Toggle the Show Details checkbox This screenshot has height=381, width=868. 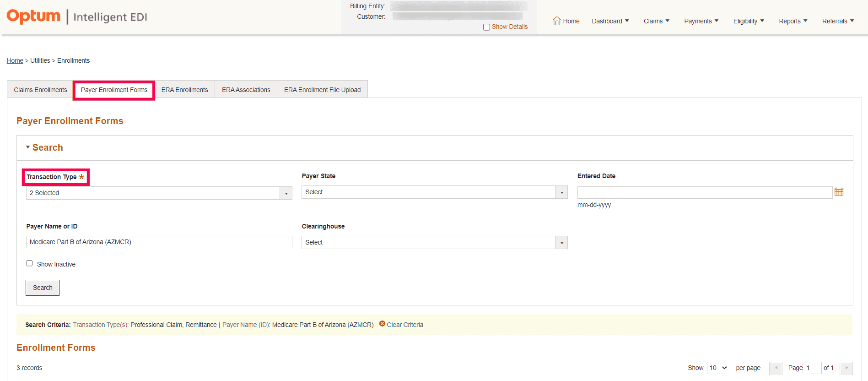(x=486, y=27)
